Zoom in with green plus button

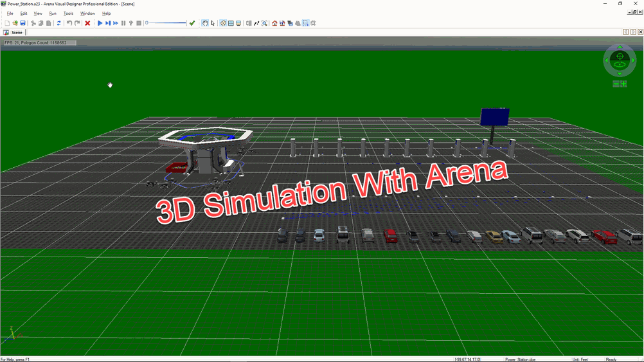tap(623, 84)
